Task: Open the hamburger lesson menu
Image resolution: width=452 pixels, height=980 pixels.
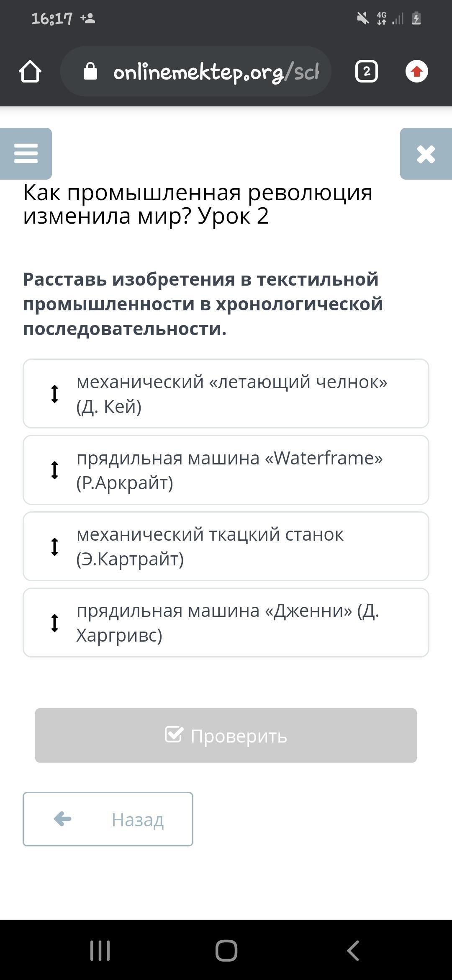Action: coord(26,154)
